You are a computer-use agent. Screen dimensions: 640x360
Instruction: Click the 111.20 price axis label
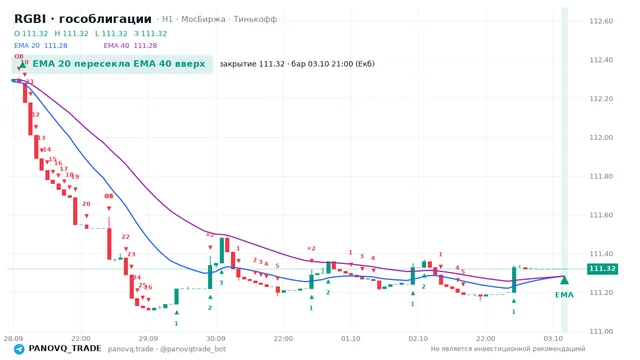pos(601,293)
